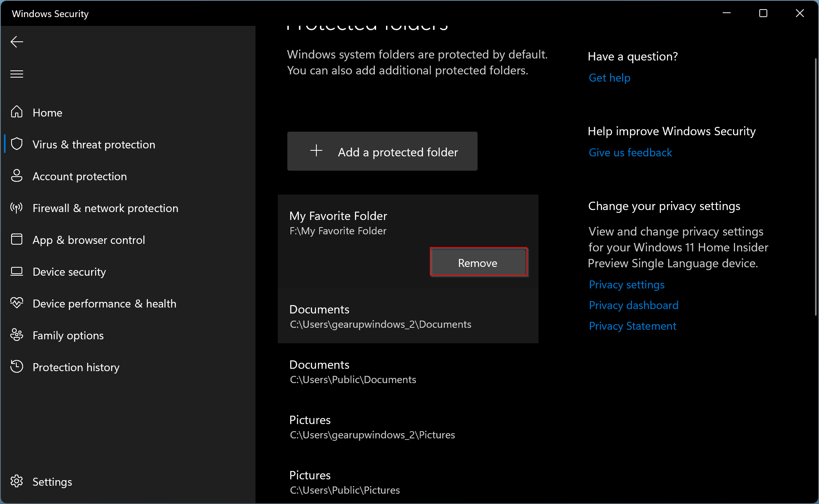The height and width of the screenshot is (504, 819).
Task: Click the Device security laptop icon
Action: point(17,271)
